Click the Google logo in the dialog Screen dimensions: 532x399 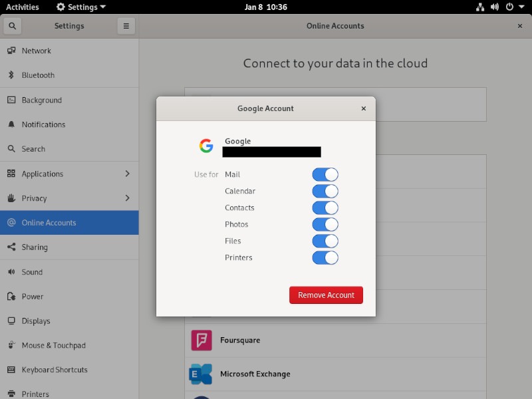(205, 146)
